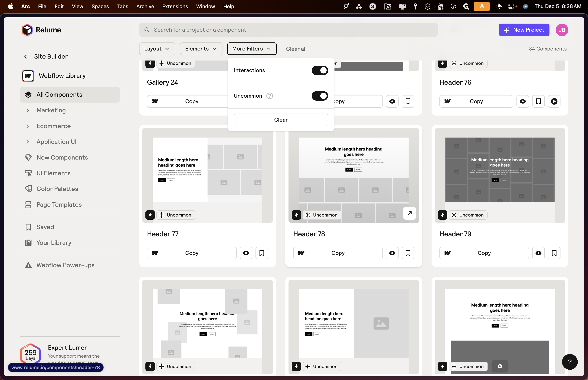Open the Webflow Library icon
Screen dimensions: 588x380
(28, 76)
